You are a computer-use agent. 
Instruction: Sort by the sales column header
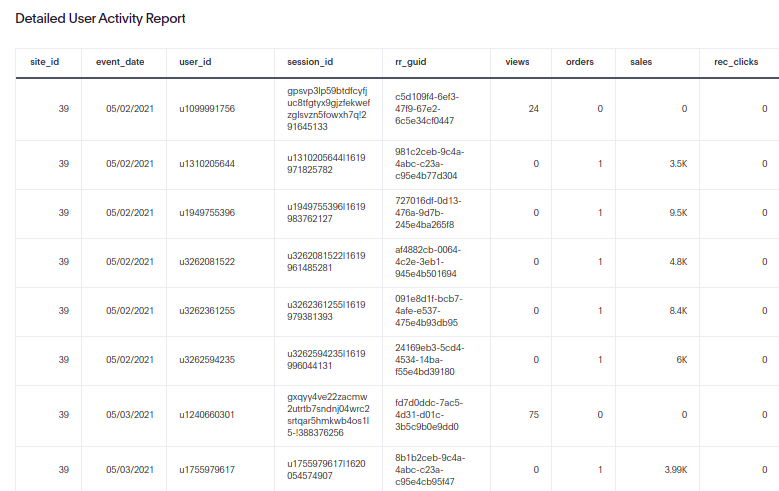(641, 62)
